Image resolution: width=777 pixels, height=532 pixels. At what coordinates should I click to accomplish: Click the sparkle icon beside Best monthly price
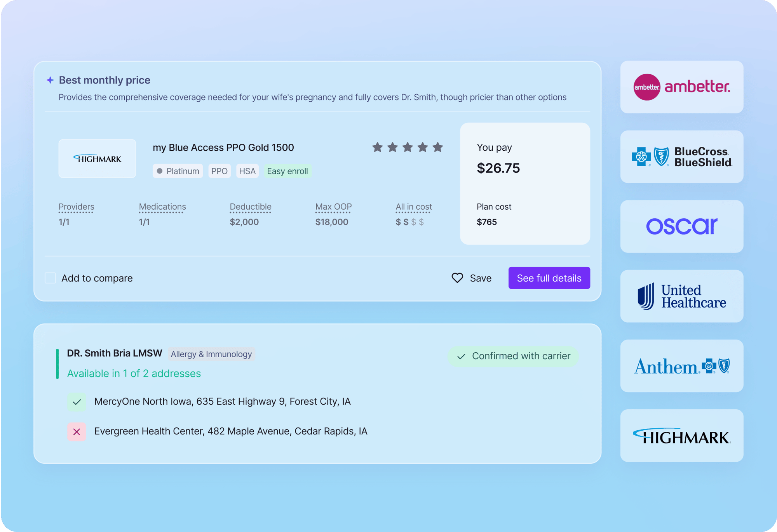tap(50, 80)
